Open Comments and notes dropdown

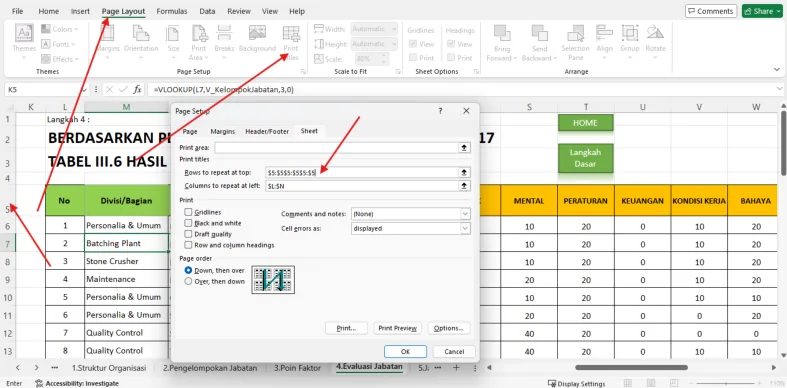465,214
